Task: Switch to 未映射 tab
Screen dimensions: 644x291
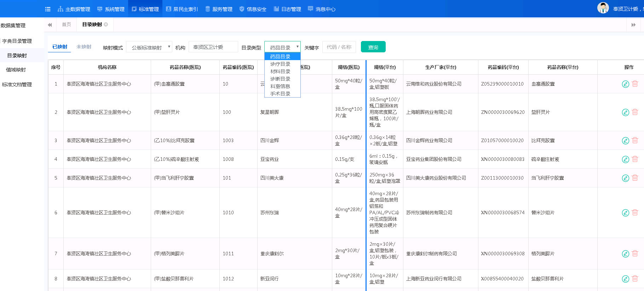Action: (84, 47)
